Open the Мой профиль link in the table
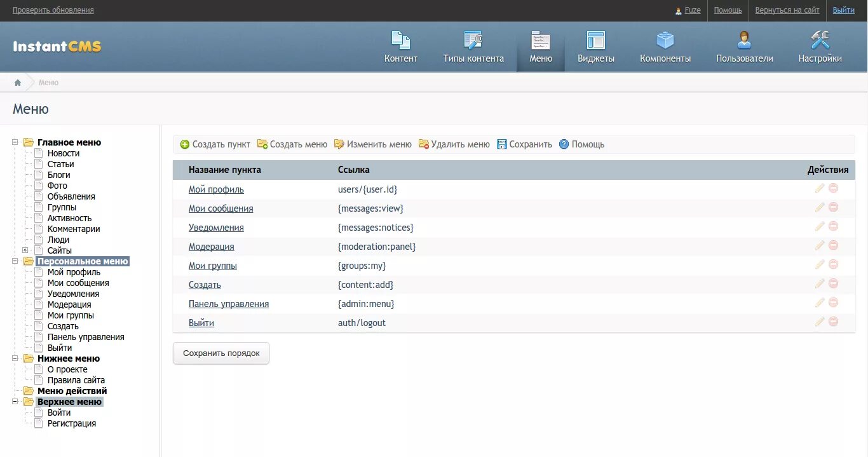 point(216,189)
